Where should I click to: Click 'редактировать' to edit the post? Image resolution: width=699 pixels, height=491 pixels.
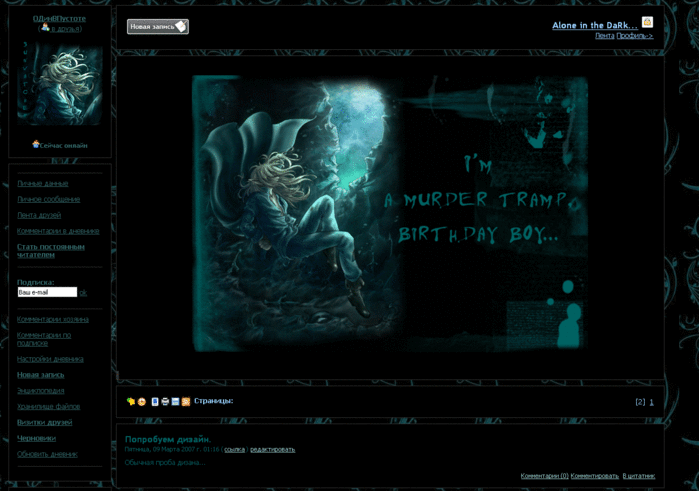click(272, 450)
